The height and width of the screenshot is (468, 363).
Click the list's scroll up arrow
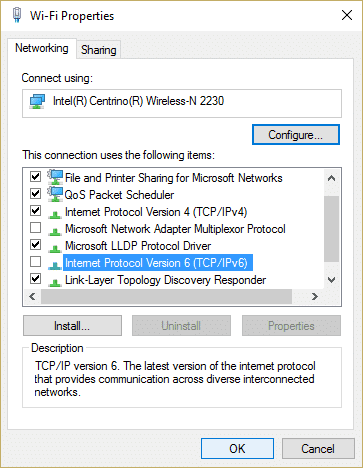tap(331, 178)
